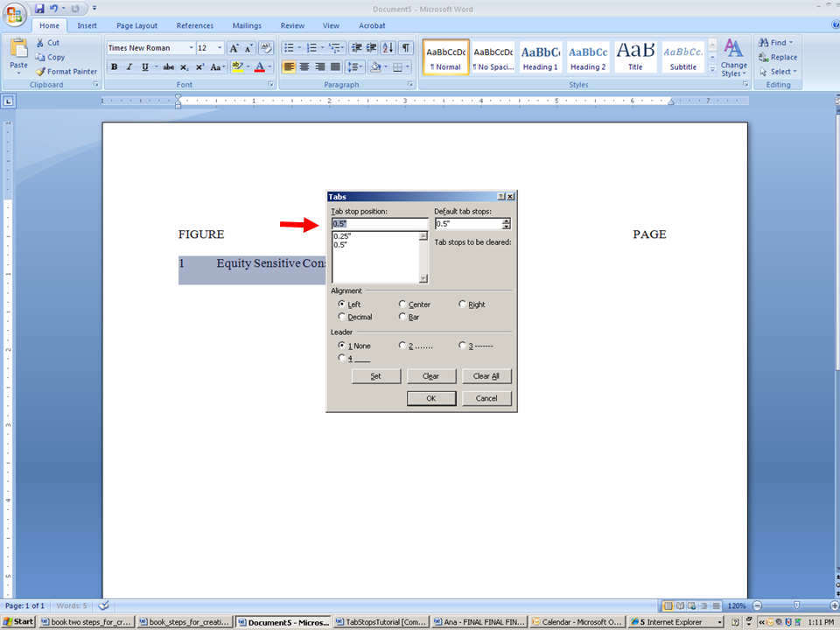Click the Save icon in Quick Access toolbar
840x630 pixels.
[x=40, y=9]
